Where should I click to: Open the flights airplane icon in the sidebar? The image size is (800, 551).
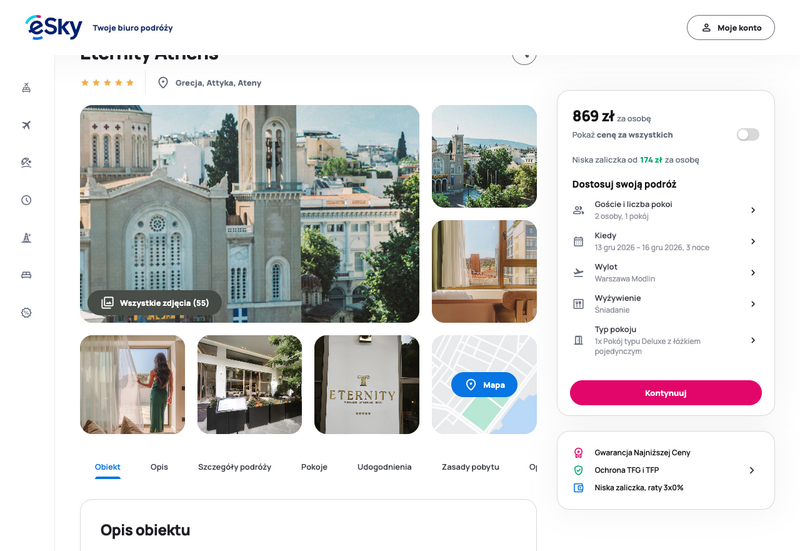(x=26, y=125)
